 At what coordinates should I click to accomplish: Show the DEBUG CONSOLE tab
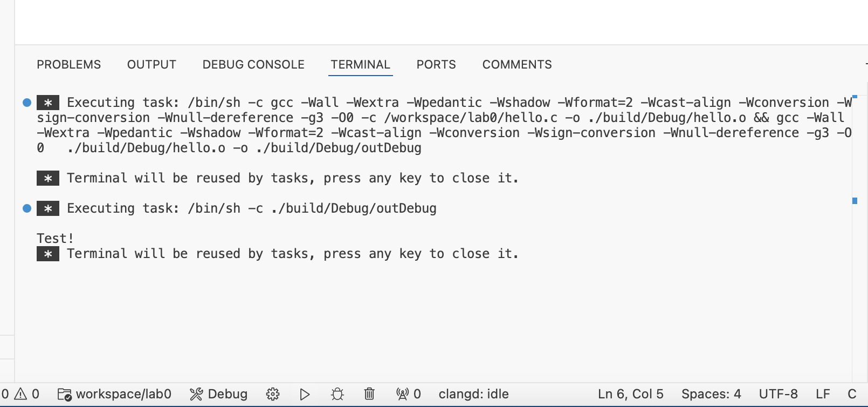pos(253,65)
